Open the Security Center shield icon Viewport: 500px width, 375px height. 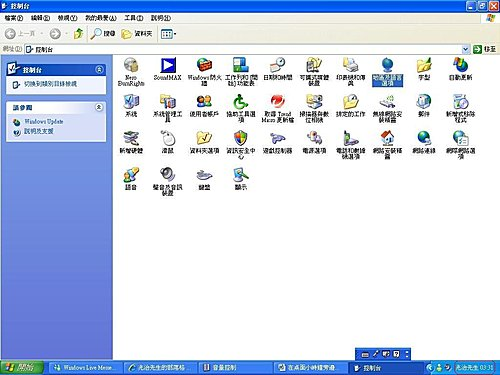point(241,145)
